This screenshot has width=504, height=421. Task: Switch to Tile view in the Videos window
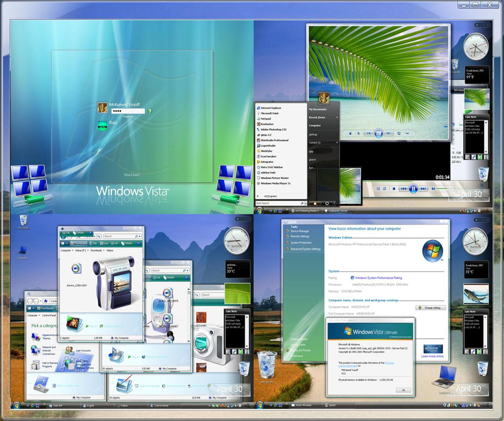coord(93,243)
